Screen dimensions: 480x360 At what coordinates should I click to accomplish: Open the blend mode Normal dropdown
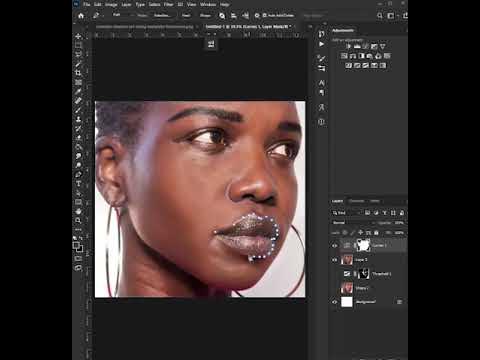click(353, 223)
